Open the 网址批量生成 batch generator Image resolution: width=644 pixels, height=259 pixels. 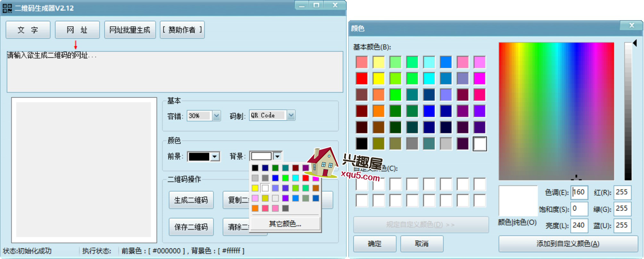[130, 30]
